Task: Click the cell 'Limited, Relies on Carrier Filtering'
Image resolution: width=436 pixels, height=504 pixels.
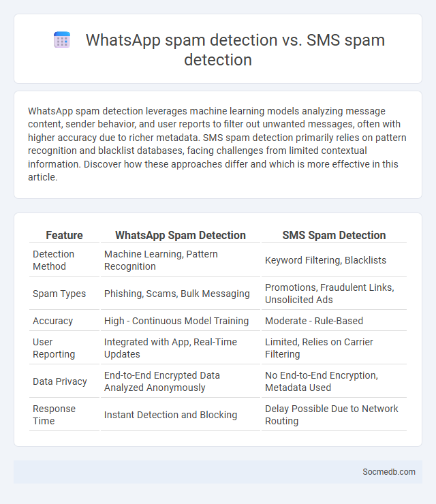Action: (x=334, y=348)
